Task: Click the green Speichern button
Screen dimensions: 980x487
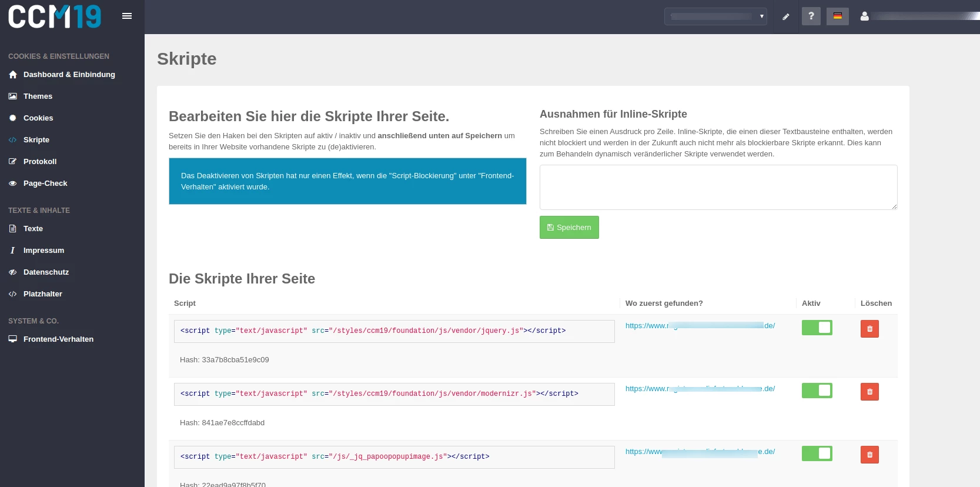Action: pos(569,228)
